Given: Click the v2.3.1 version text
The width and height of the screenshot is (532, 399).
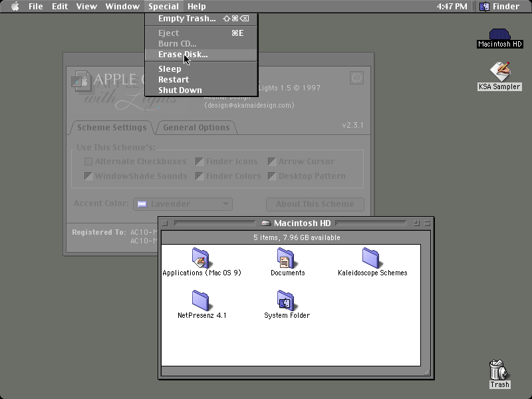Looking at the screenshot, I should point(353,125).
